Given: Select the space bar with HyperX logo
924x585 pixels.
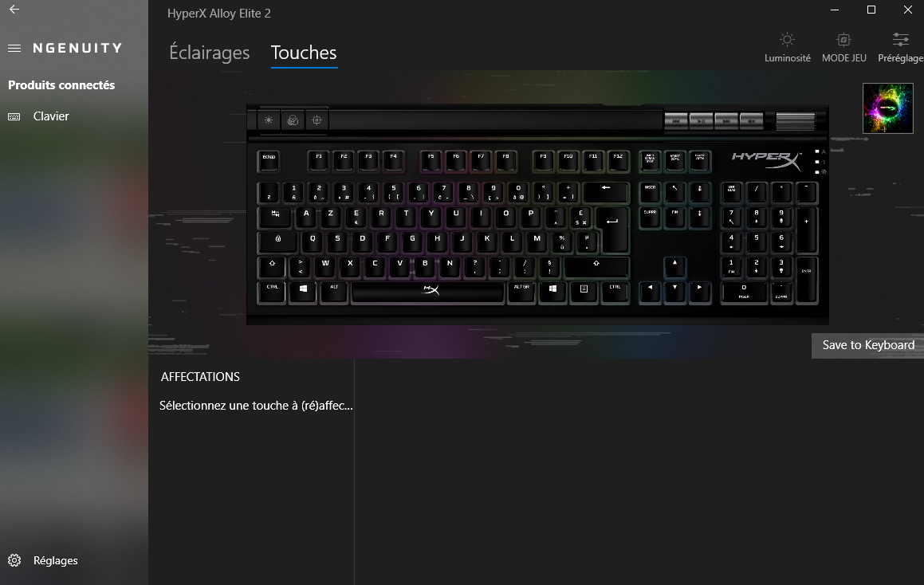Looking at the screenshot, I should pos(428,292).
